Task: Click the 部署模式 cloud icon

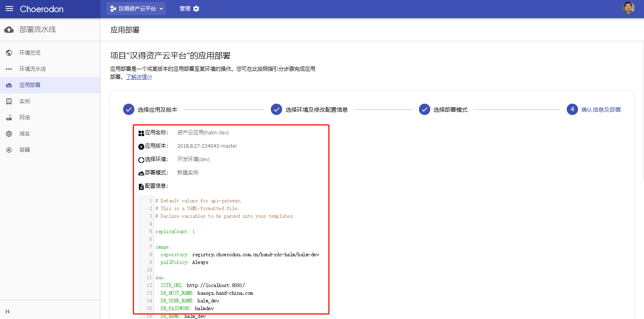Action: coord(141,173)
